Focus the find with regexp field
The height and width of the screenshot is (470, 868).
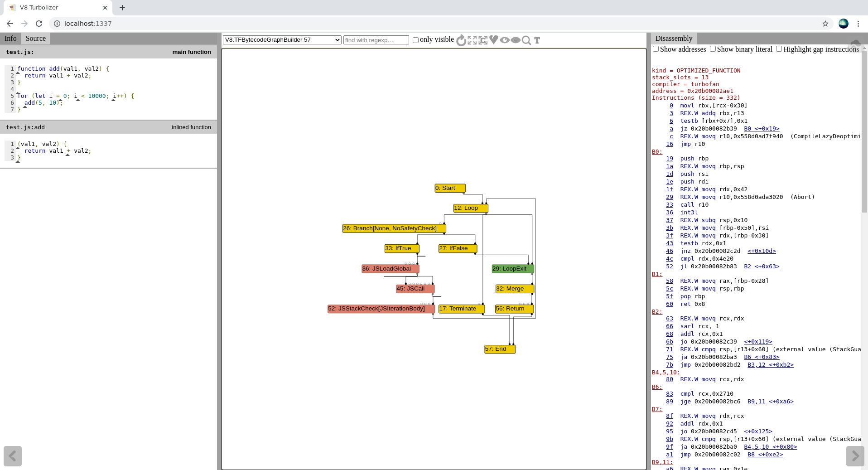point(376,40)
